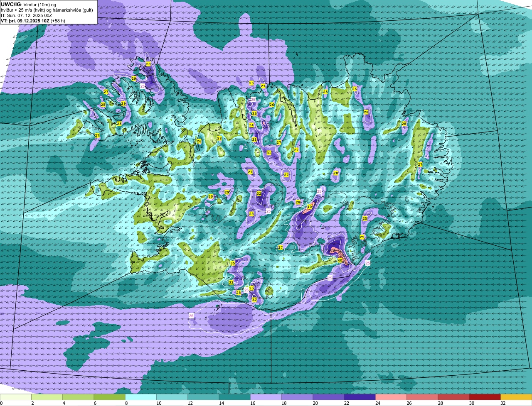Click the legend tick label "32"
The height and width of the screenshot is (406, 532).
pos(503,403)
